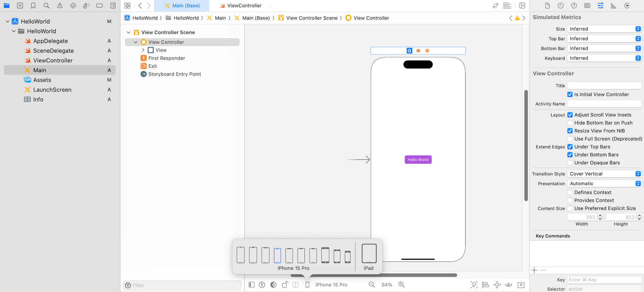Uncheck Is Initial View Controller
644x292 pixels.
[570, 95]
